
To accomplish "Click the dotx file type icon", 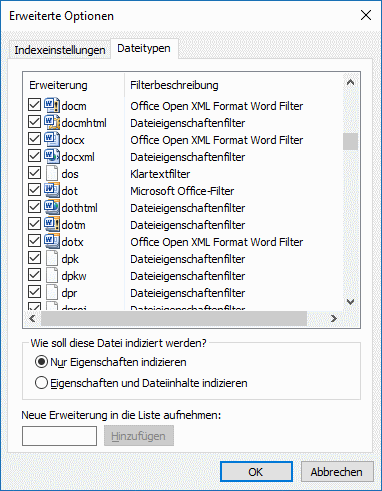I will 52,241.
